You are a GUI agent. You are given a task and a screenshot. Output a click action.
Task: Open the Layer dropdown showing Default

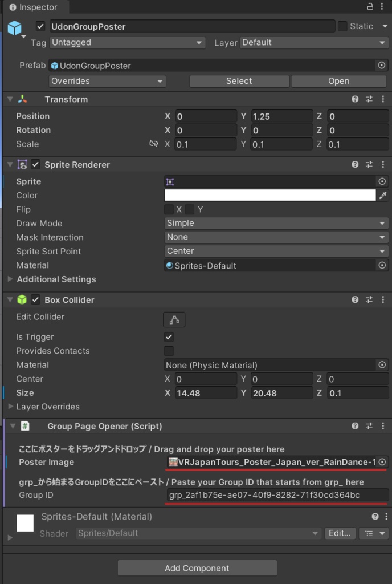(x=315, y=42)
